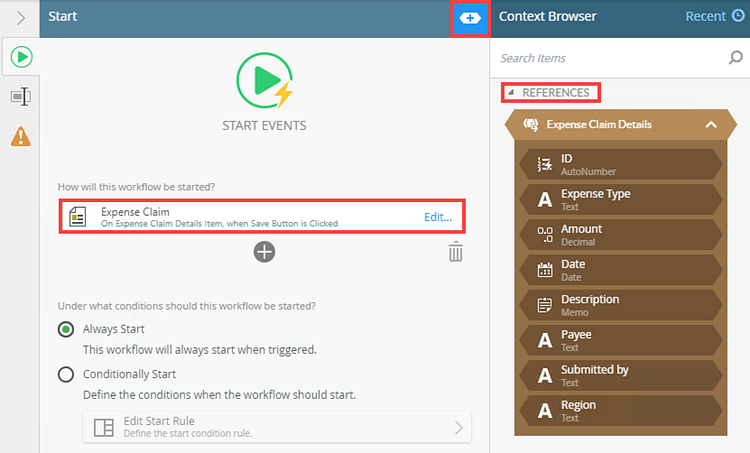The width and height of the screenshot is (750, 453).
Task: Toggle the Context Browser blue plus button
Action: point(470,19)
